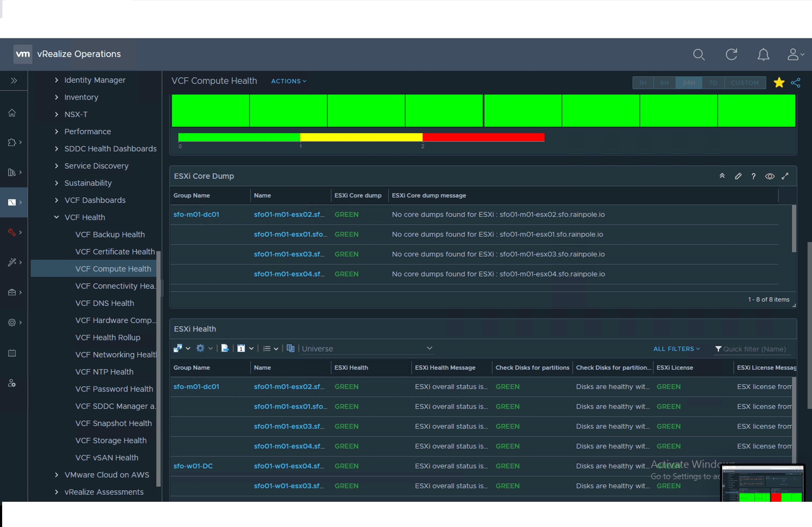The height and width of the screenshot is (527, 812).
Task: Open help question mark for ESXi Core Dump
Action: [753, 176]
